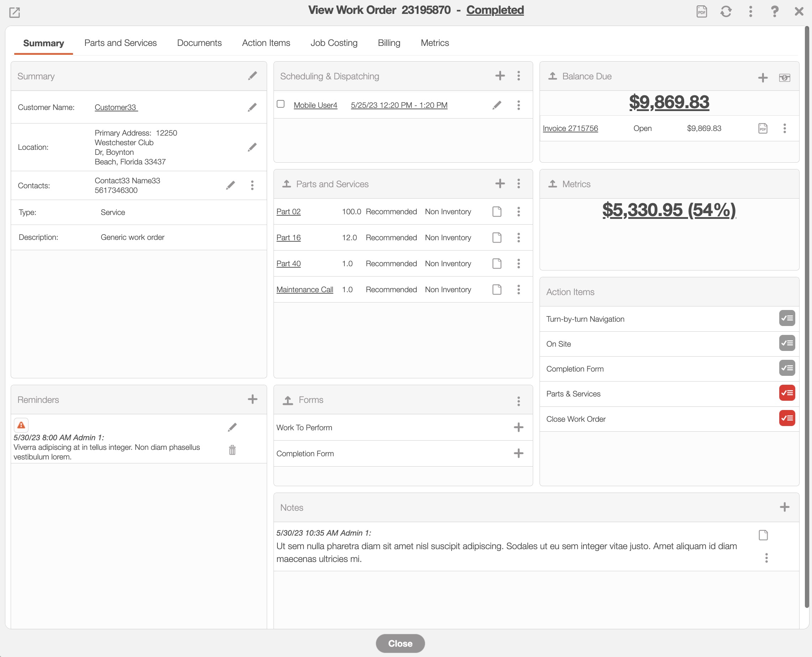812x657 pixels.
Task: Add a new note with plus icon
Action: click(x=784, y=507)
